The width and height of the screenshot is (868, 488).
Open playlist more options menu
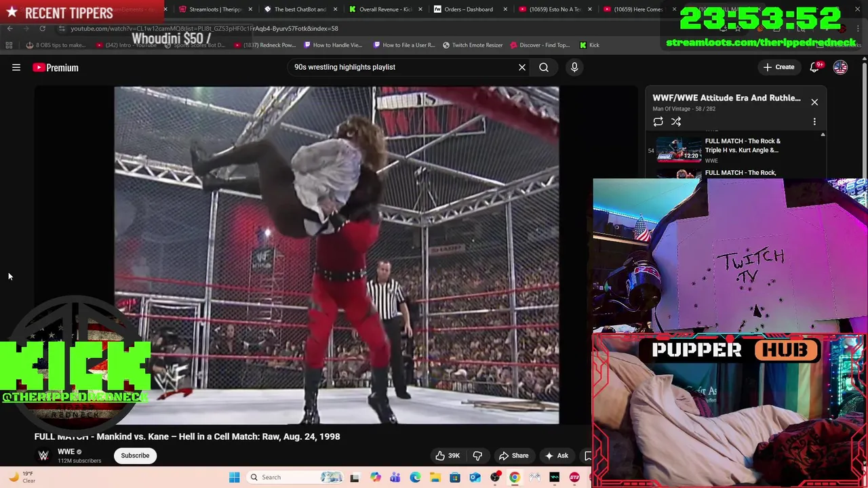click(x=814, y=122)
